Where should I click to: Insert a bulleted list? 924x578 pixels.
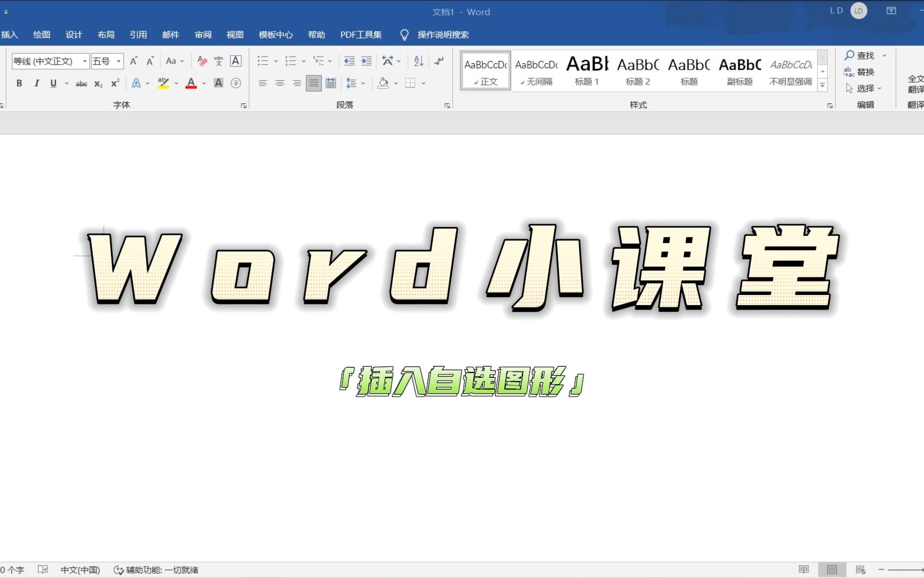point(263,61)
